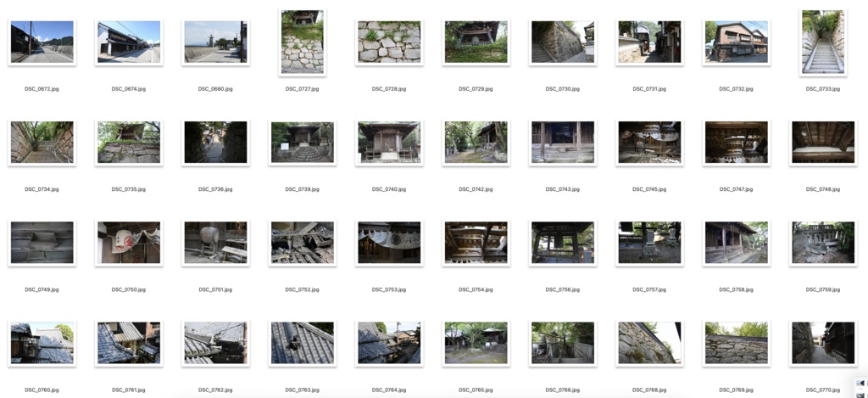Screen dimensions: 868x398
Task: Select the DSC_0752.jpg thumbnail
Action: click(303, 243)
